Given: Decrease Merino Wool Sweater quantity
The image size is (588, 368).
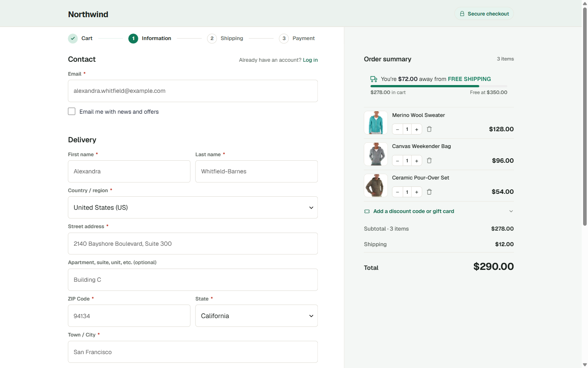Looking at the screenshot, I should pos(397,129).
